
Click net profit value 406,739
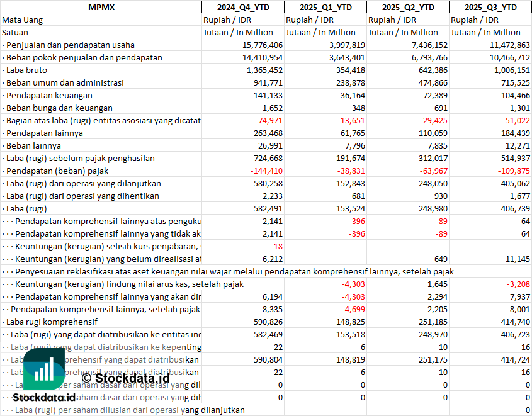point(516,208)
